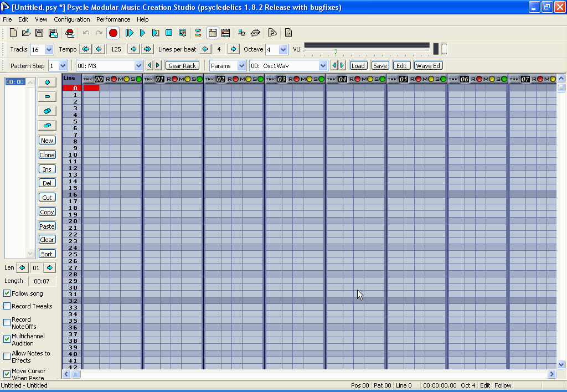Click the Sort button
This screenshot has height=392, width=567.
(47, 254)
